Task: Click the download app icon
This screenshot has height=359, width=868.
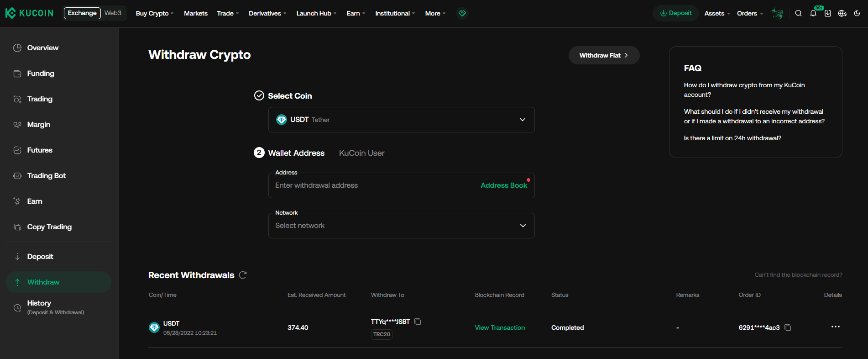Action: pos(828,13)
